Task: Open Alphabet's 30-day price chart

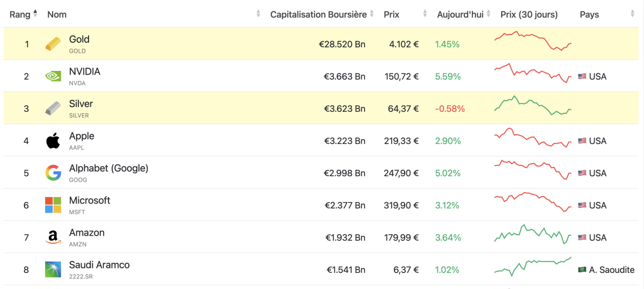Action: click(533, 170)
